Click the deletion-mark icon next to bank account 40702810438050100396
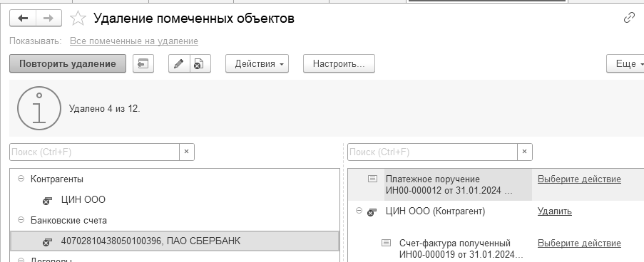This screenshot has width=644, height=262. pyautogui.click(x=47, y=242)
